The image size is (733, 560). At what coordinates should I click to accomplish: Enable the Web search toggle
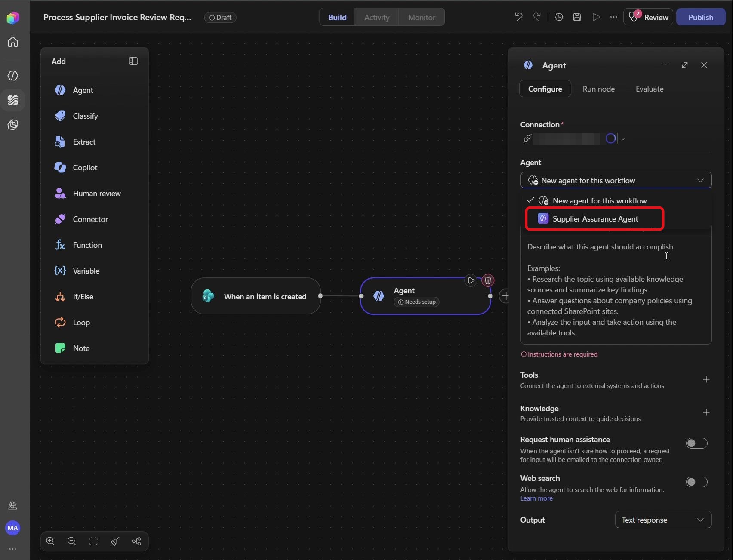(x=696, y=482)
